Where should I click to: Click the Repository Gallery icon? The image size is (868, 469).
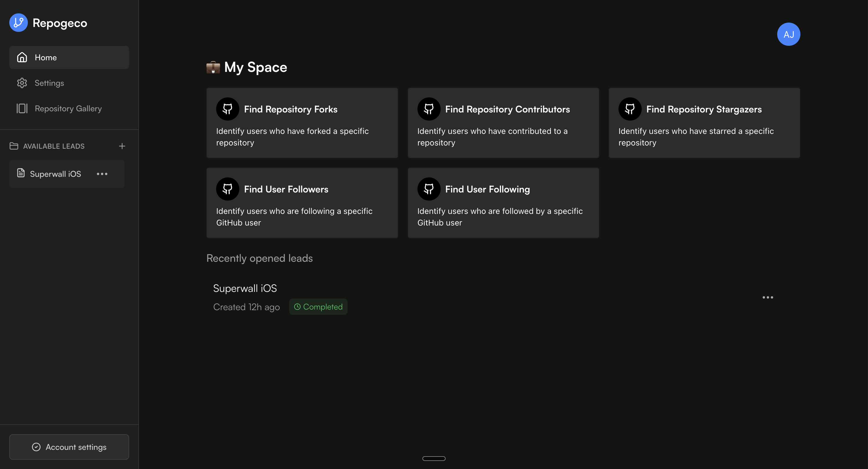pyautogui.click(x=22, y=108)
